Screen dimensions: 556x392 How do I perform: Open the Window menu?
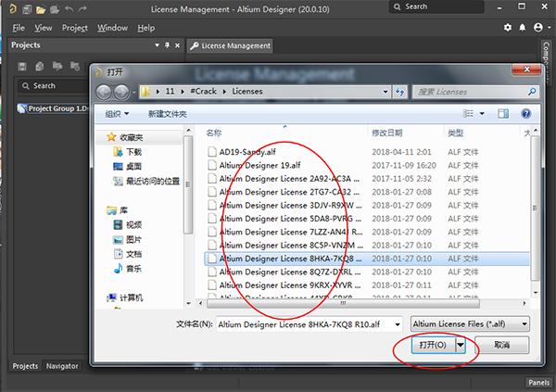(x=112, y=28)
